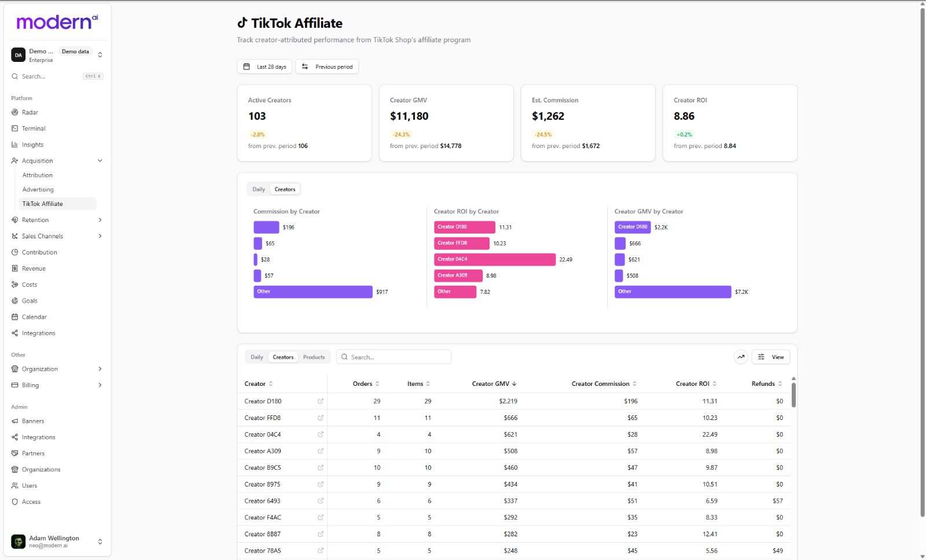
Task: Open Insights chart icon in sidebar
Action: (x=14, y=145)
